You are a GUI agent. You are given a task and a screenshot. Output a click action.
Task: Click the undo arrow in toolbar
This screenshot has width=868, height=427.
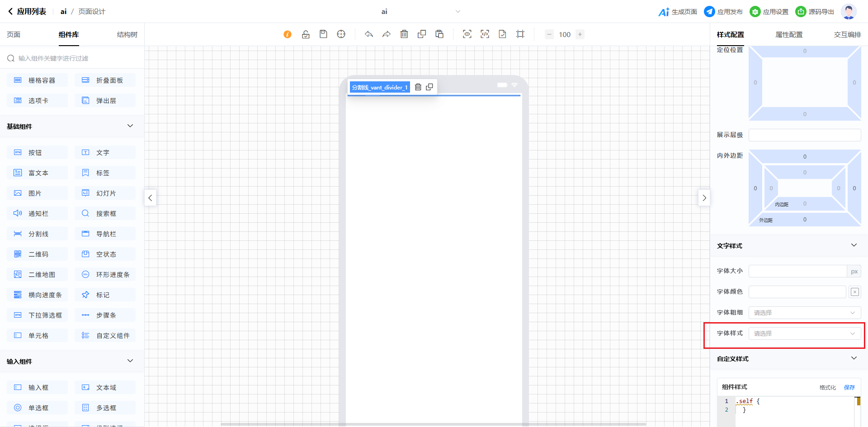point(369,34)
